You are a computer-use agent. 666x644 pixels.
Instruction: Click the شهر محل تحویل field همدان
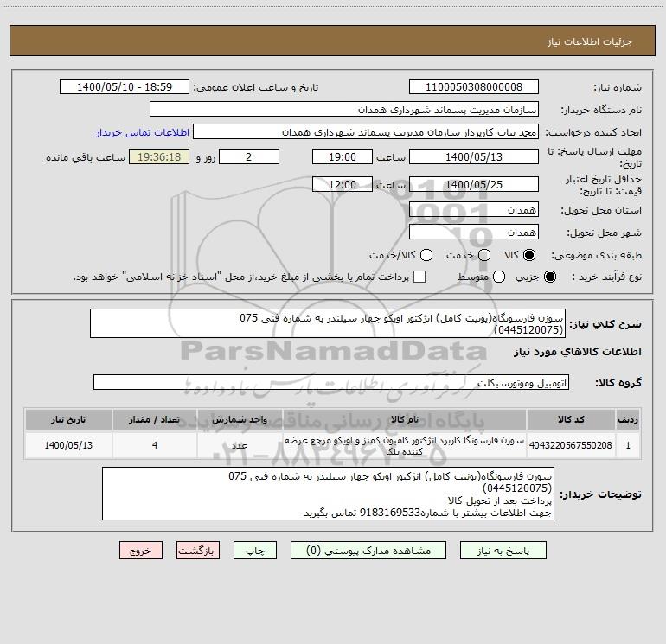(474, 233)
